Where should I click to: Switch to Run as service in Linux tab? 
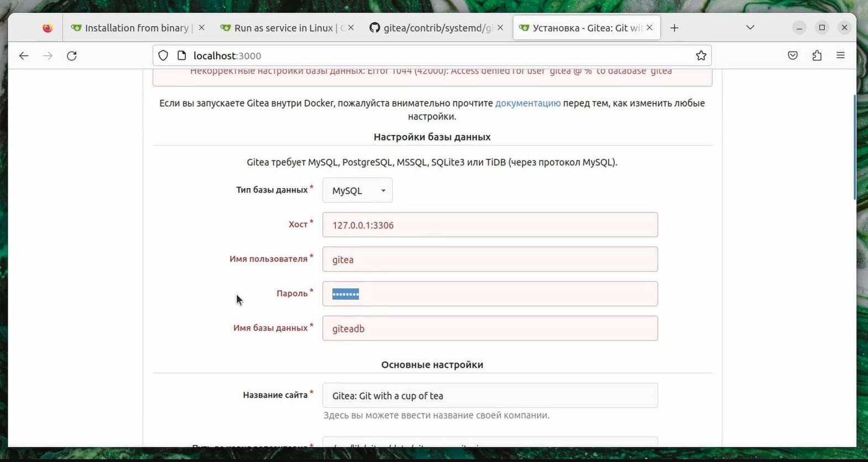pyautogui.click(x=282, y=28)
